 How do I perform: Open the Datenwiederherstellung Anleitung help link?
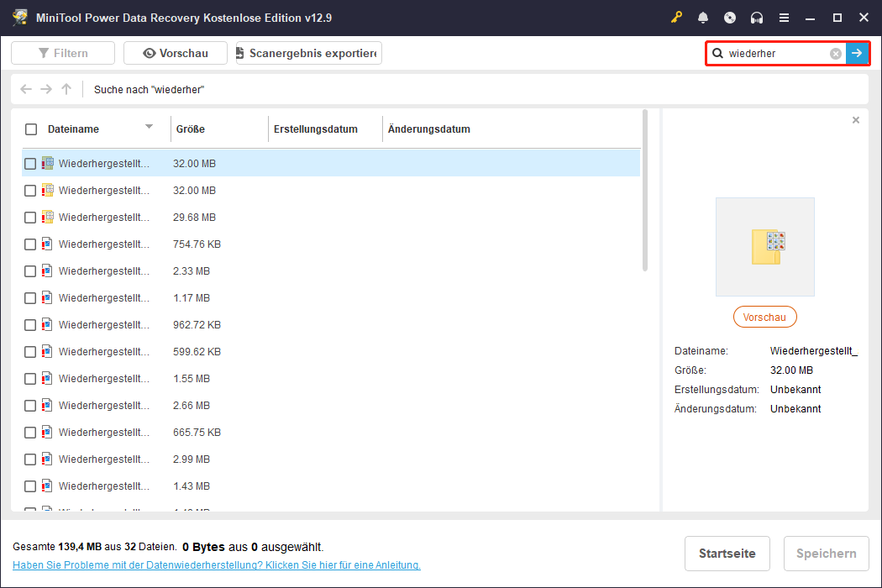(217, 565)
